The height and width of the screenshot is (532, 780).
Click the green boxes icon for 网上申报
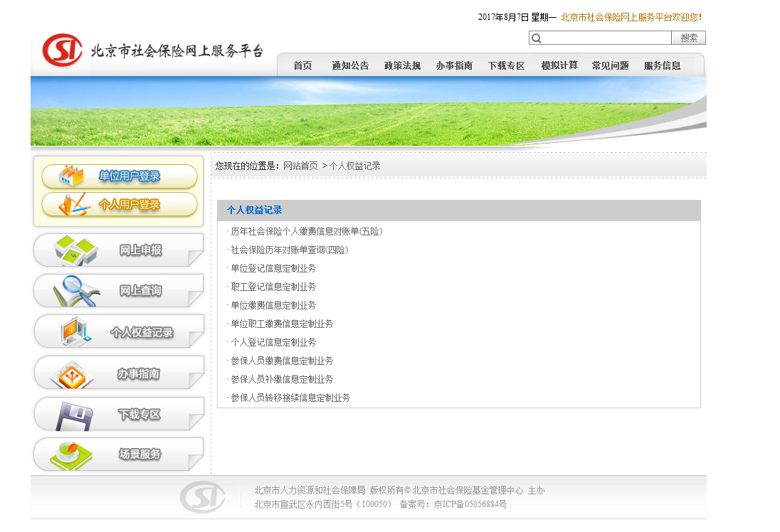click(x=75, y=250)
